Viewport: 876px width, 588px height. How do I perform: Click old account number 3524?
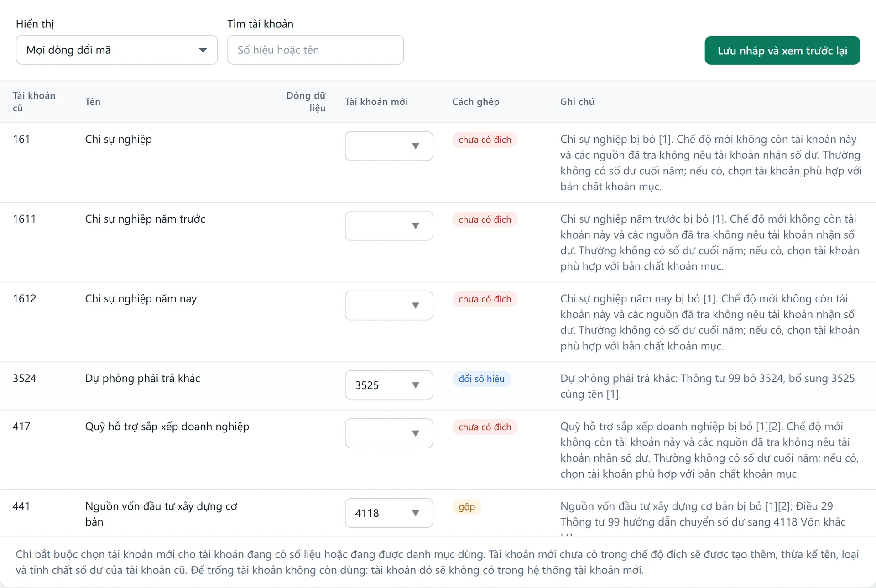tap(25, 379)
